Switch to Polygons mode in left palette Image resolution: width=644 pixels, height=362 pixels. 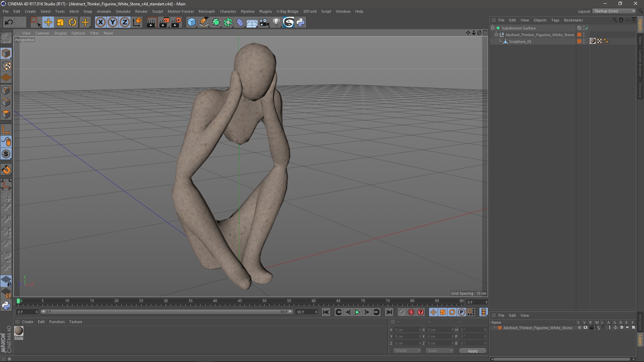click(6, 114)
